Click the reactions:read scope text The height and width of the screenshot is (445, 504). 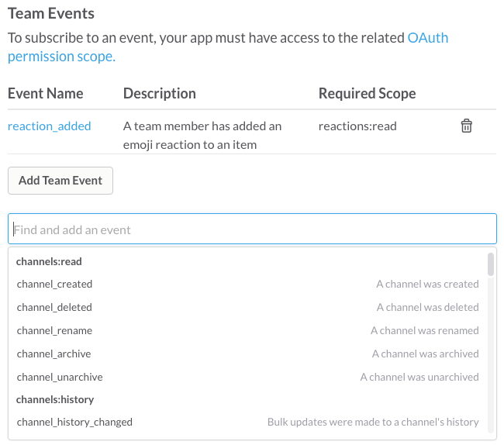357,126
